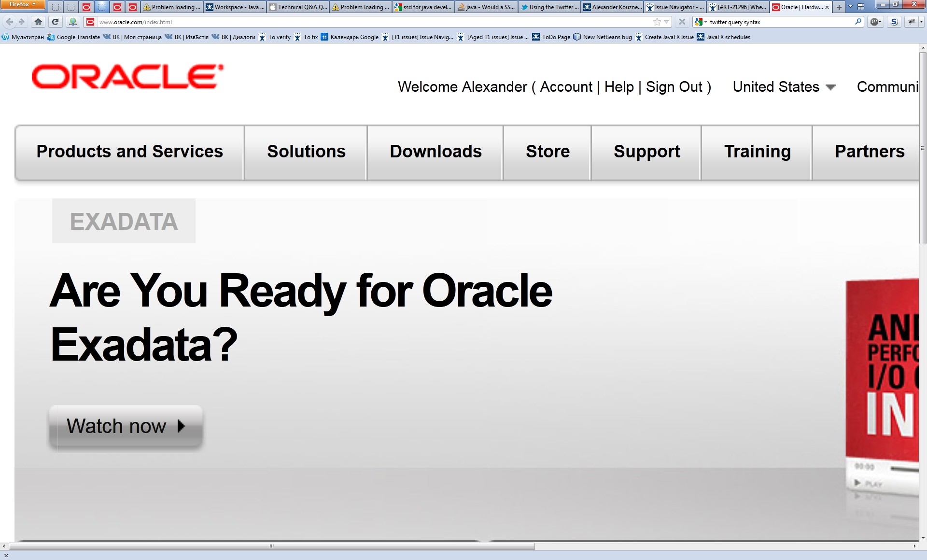Screen dimensions: 927x560
Task: Click the bookmark star icon
Action: pos(657,22)
